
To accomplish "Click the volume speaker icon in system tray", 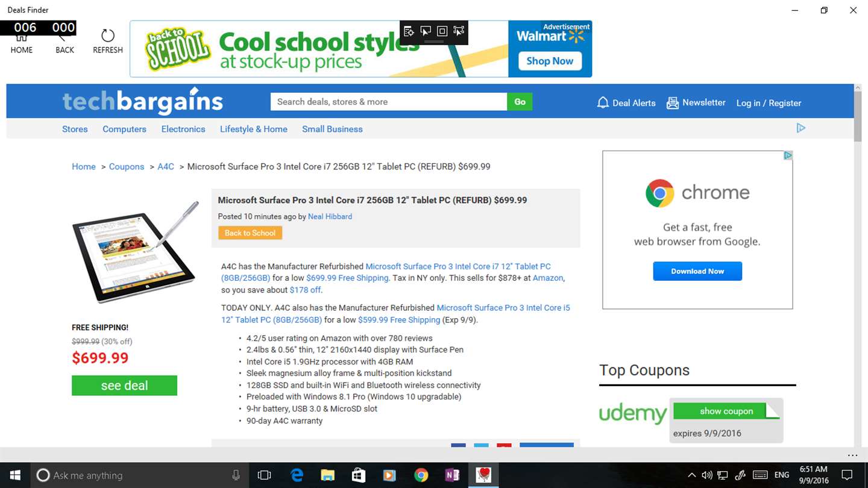I will [707, 475].
